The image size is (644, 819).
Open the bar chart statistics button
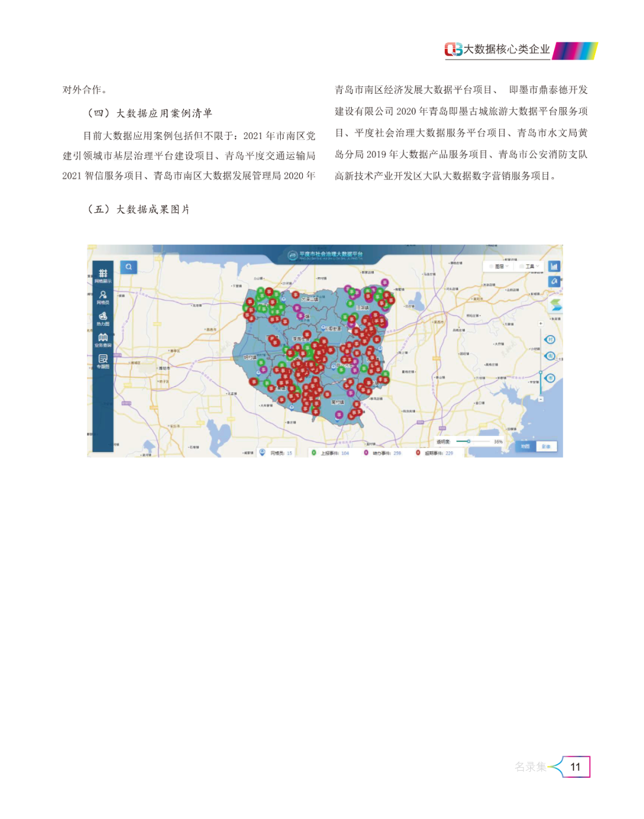[554, 267]
